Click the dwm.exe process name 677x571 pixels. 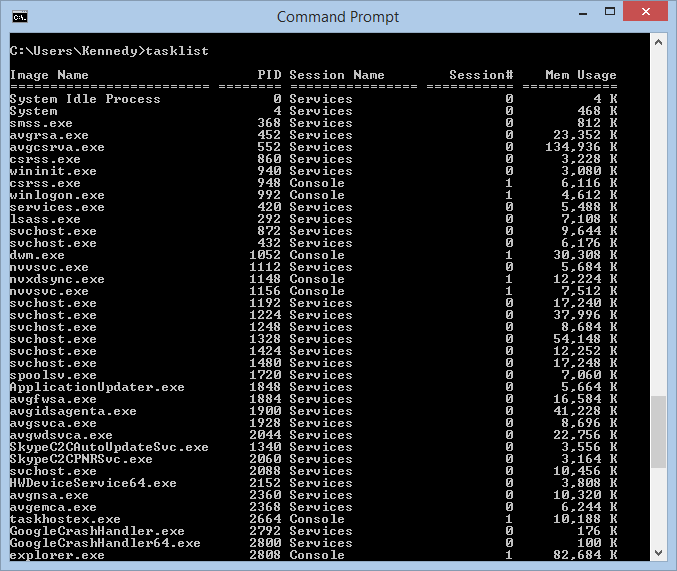click(37, 255)
